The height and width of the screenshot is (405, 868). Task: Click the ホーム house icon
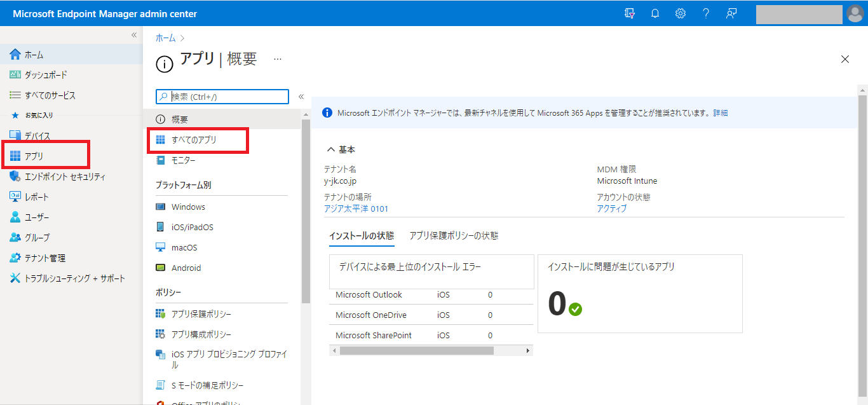point(16,55)
